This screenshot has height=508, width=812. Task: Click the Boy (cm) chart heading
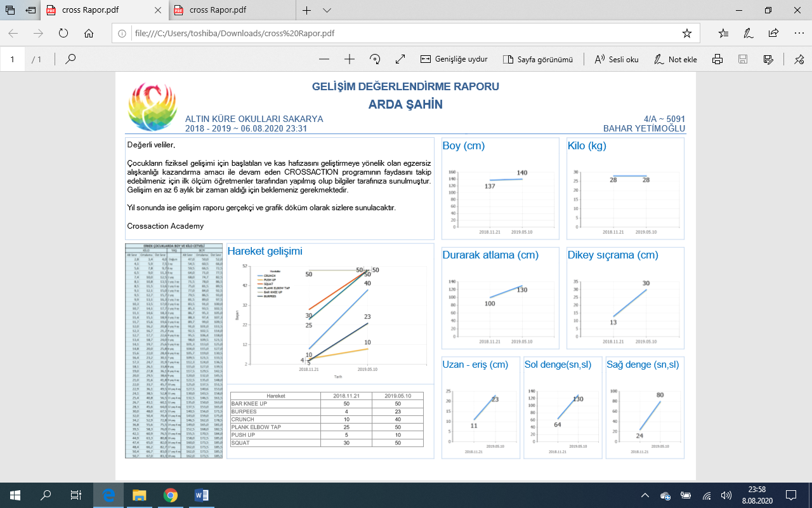(464, 145)
